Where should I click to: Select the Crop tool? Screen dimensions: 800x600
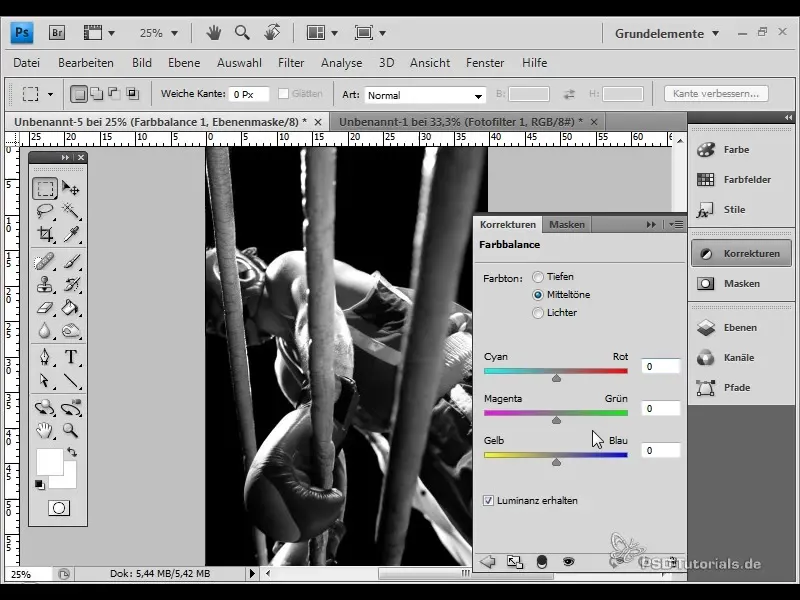pyautogui.click(x=45, y=234)
